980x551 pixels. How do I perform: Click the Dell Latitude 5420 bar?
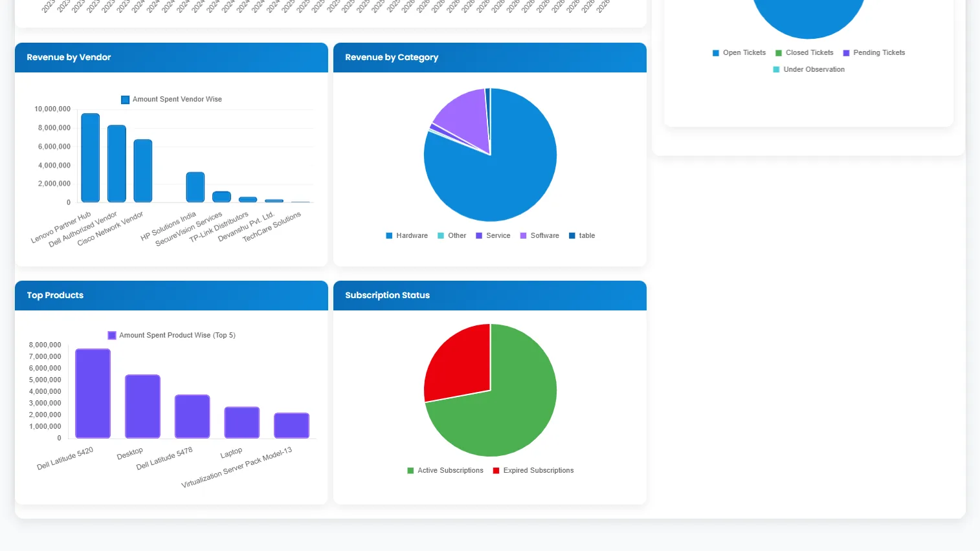coord(93,394)
